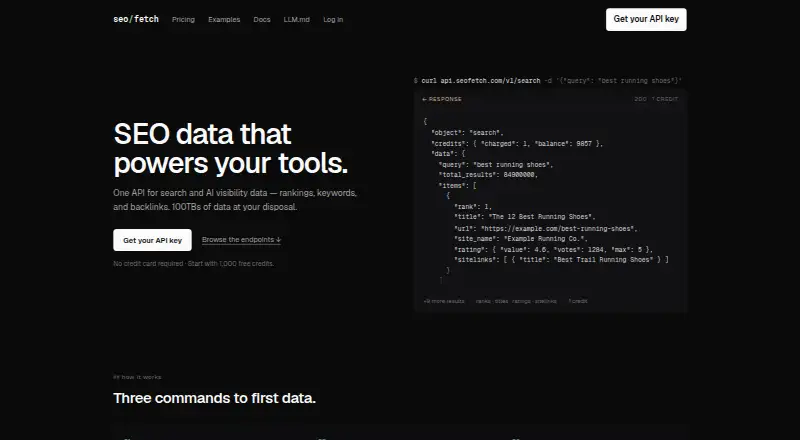The image size is (800, 440).
Task: Click the curl api.seofetch.com/v1/search command
Action: pos(548,81)
